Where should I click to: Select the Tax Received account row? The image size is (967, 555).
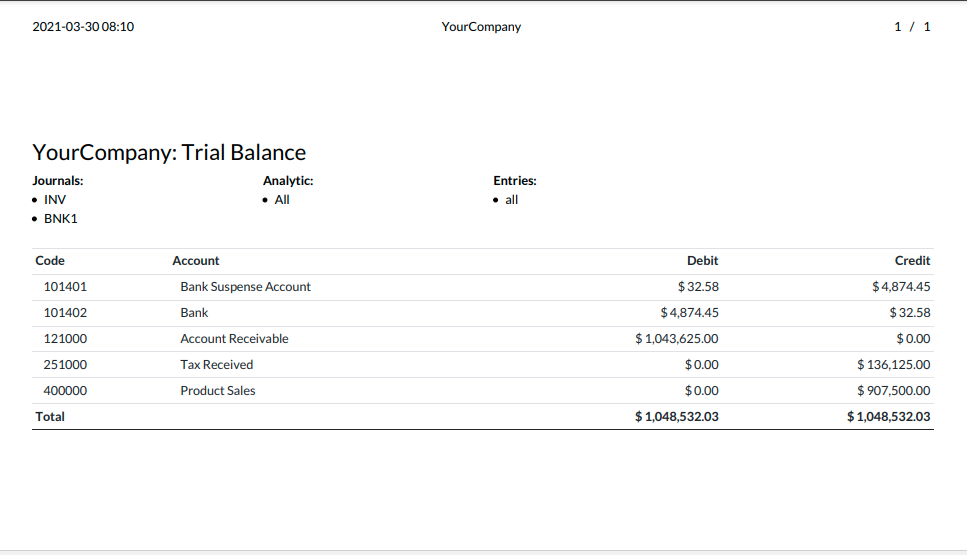[483, 364]
